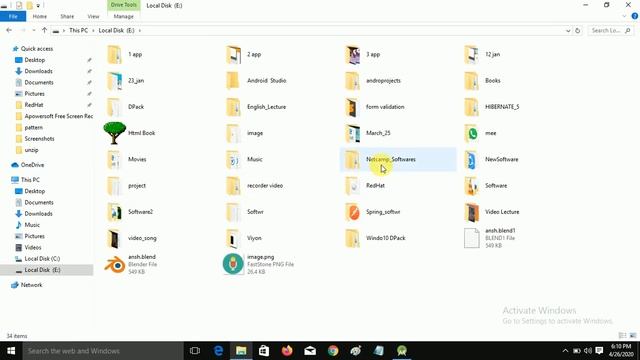Open the Screenshots Quick access folder

(39, 139)
